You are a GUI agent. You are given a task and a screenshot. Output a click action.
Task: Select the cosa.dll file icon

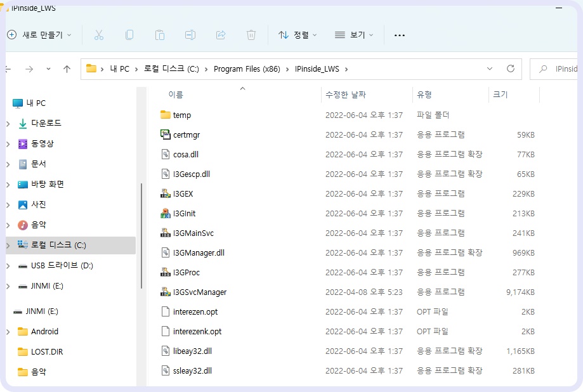(166, 154)
